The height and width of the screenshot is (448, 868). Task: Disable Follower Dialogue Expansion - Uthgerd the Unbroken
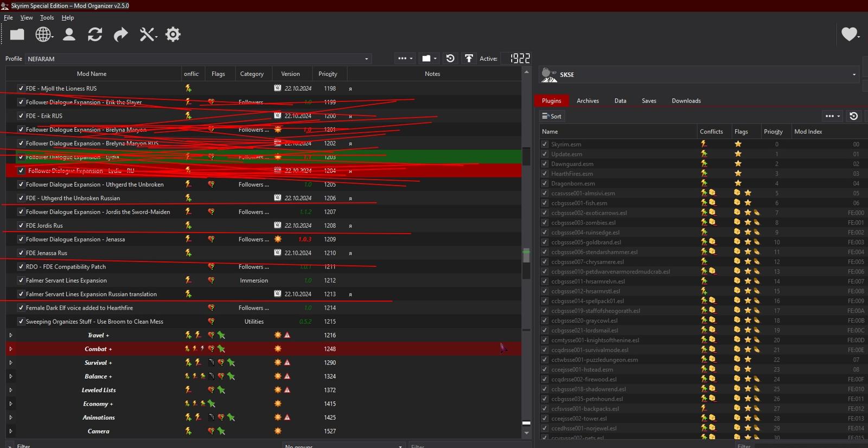tap(21, 184)
